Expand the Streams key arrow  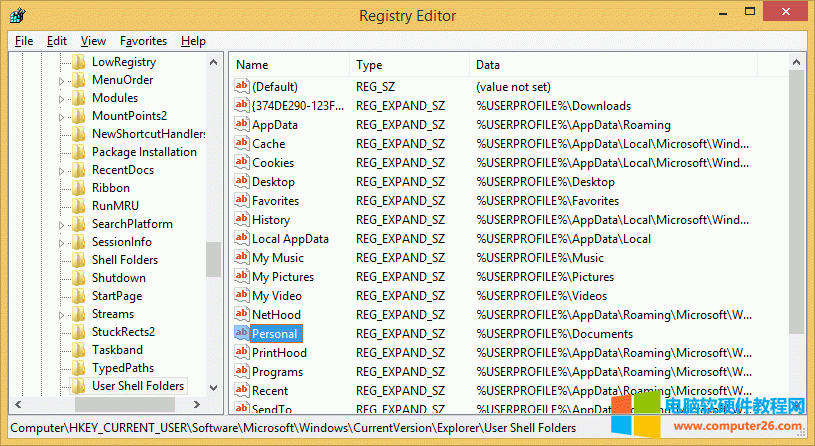click(62, 315)
